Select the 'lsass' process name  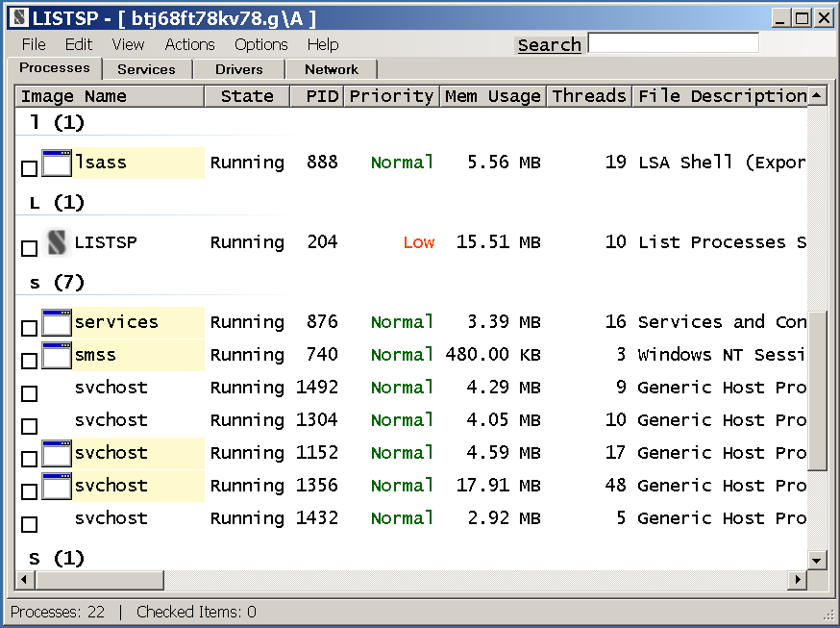pyautogui.click(x=101, y=163)
